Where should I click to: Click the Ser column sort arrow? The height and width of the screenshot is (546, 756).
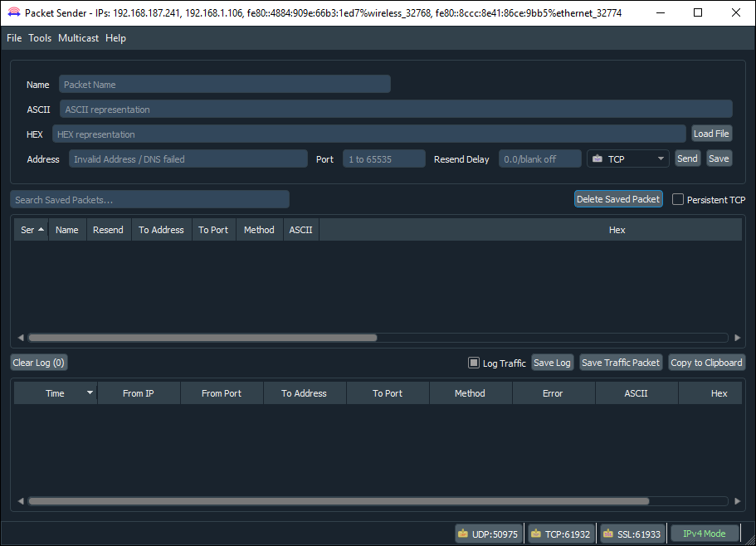coord(39,229)
